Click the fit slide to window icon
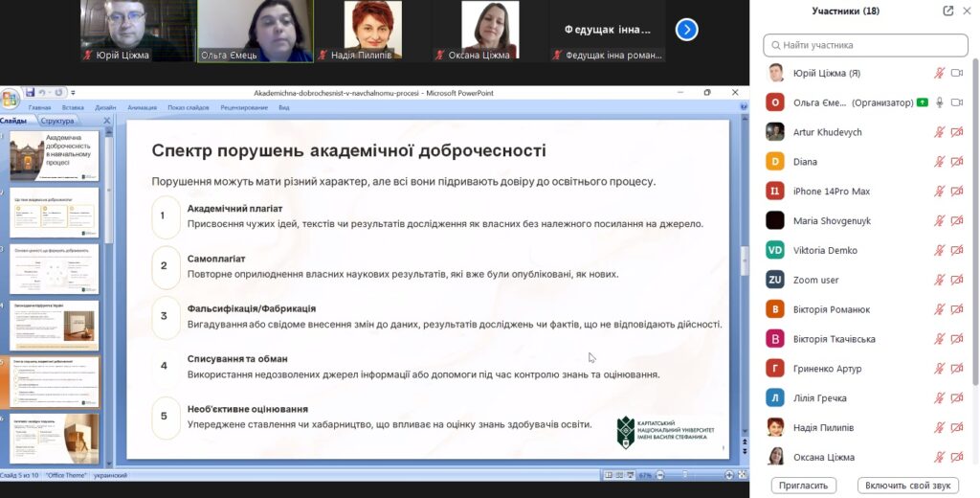 pos(743,475)
